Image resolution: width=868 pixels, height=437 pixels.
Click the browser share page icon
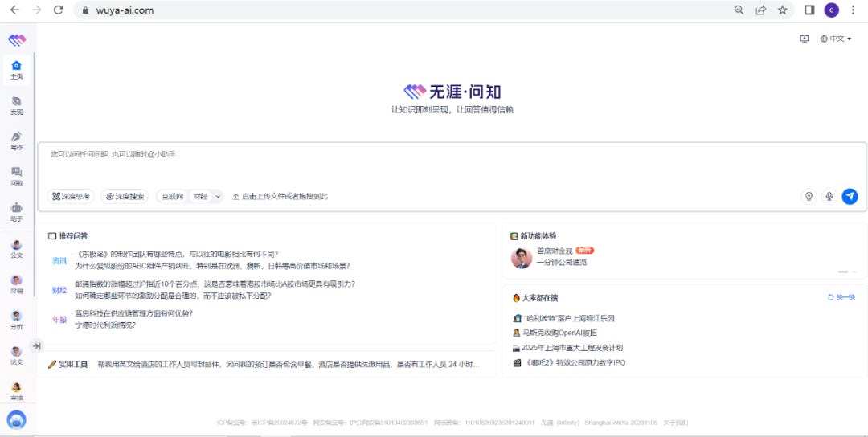tap(760, 10)
